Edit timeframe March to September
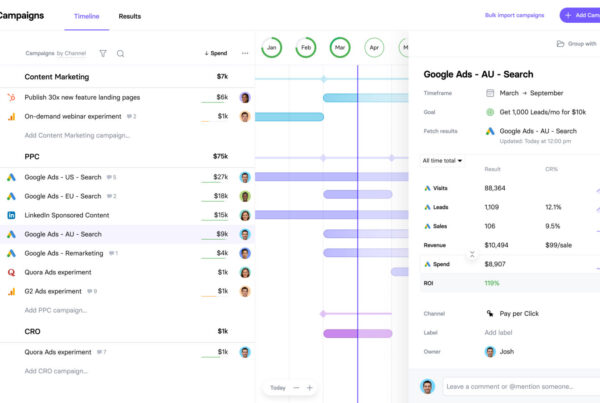The width and height of the screenshot is (600, 403). (x=531, y=93)
